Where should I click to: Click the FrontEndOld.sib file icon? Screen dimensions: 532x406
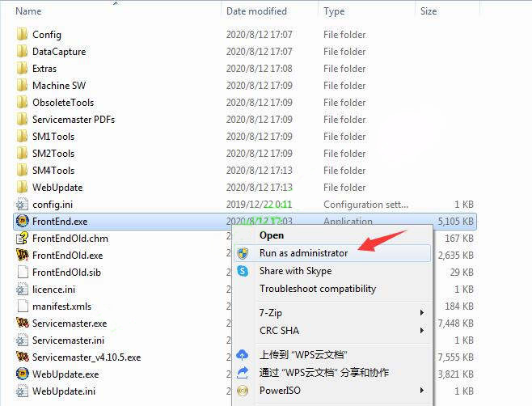pyautogui.click(x=22, y=272)
